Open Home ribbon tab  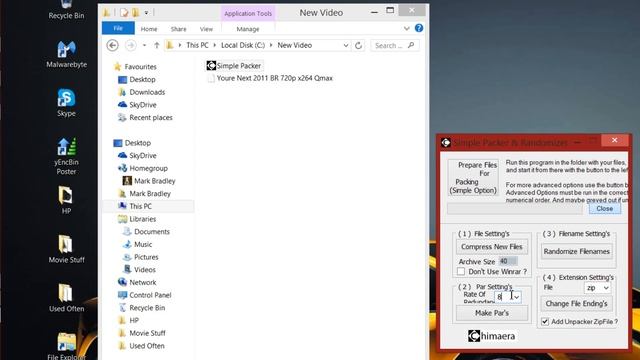149,29
